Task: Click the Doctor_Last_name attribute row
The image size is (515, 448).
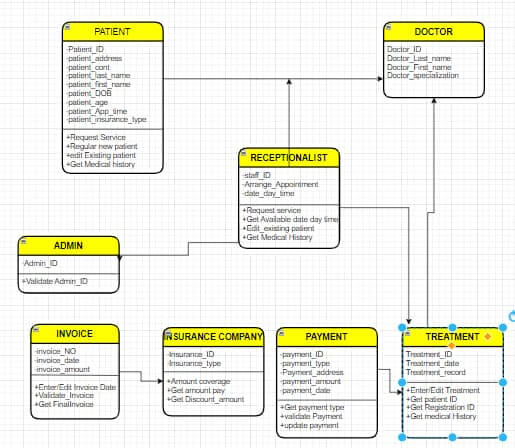Action: 419,58
